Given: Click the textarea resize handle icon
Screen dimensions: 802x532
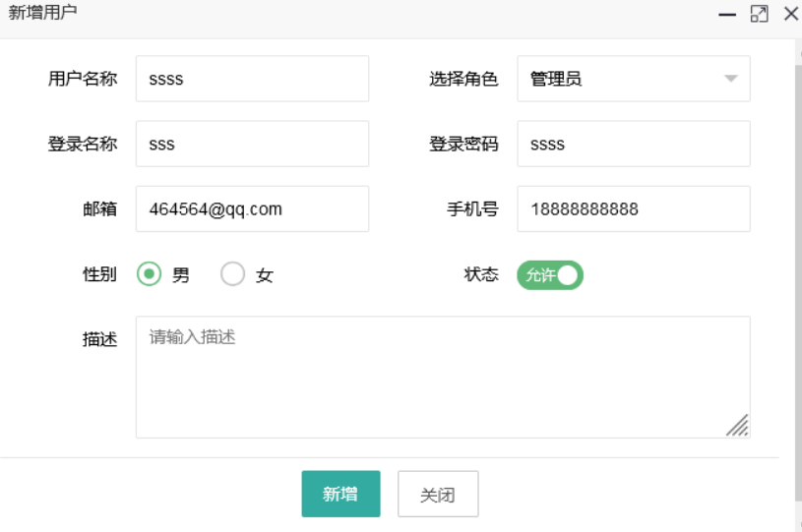Looking at the screenshot, I should pos(738,425).
